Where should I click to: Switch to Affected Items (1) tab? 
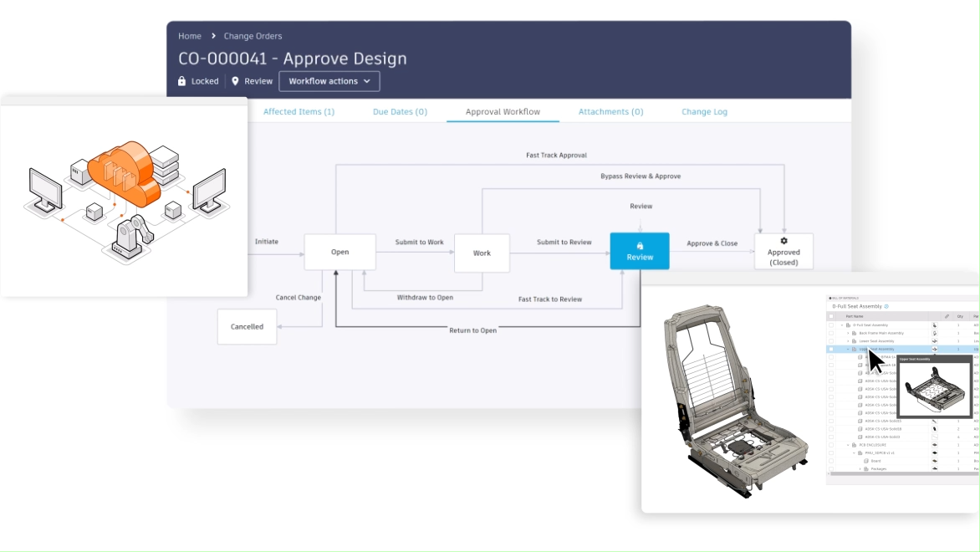point(299,111)
